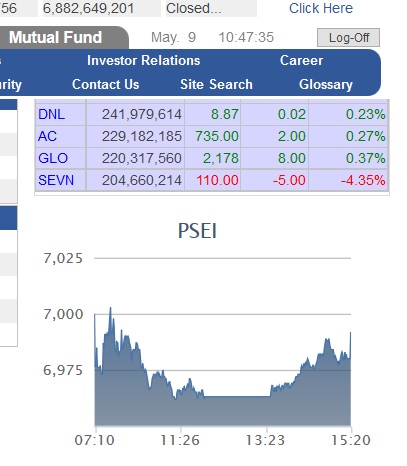Switch to the Mutual Fund tab

tap(55, 37)
